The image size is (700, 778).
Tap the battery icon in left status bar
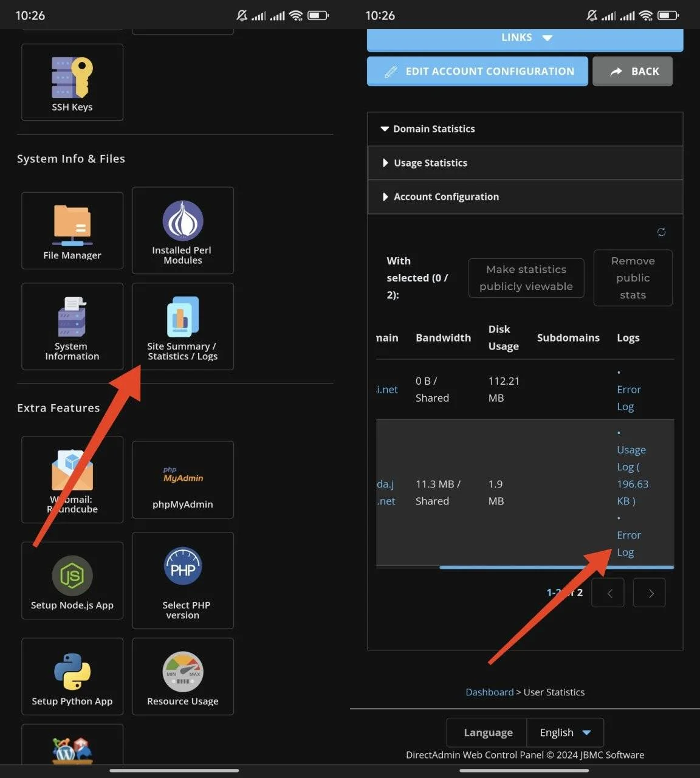click(318, 15)
